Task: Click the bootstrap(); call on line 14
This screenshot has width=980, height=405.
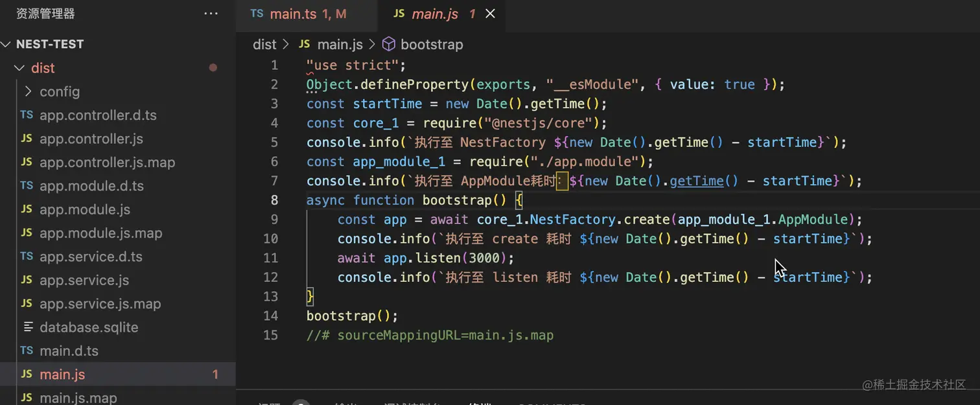Action: point(352,316)
